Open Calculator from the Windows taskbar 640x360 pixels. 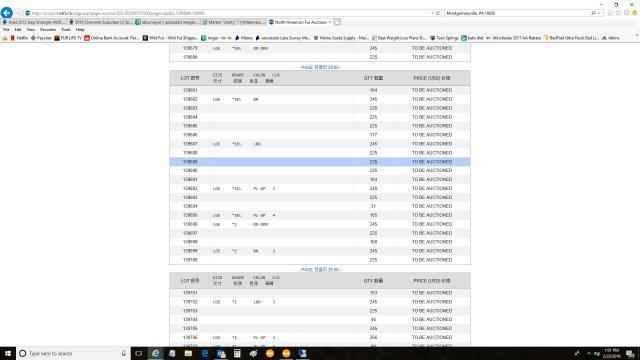tap(237, 353)
